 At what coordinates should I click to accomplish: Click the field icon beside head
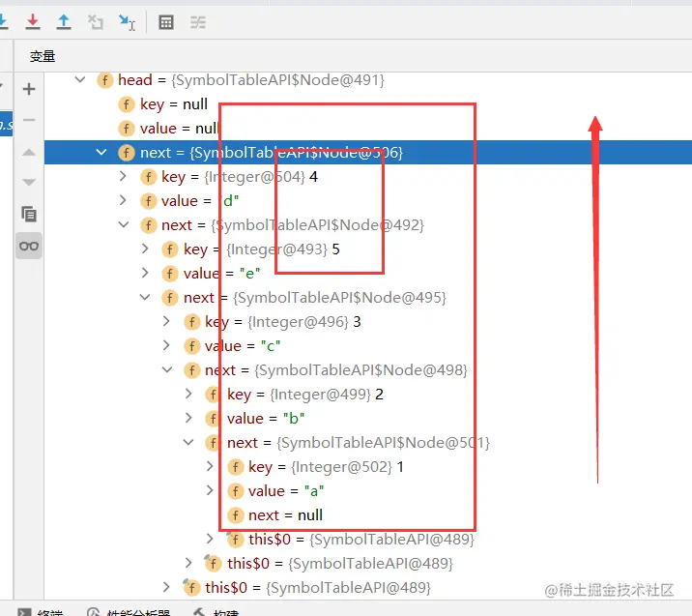coord(105,80)
